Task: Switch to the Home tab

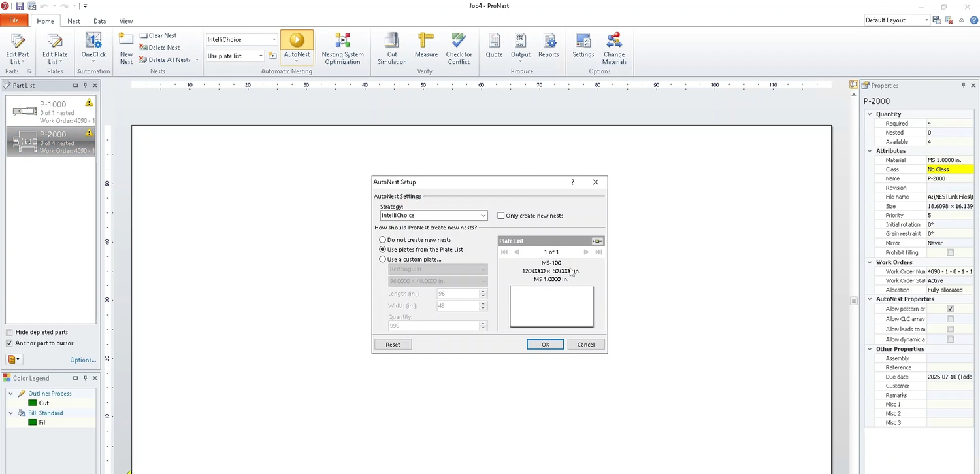Action: click(x=46, y=21)
